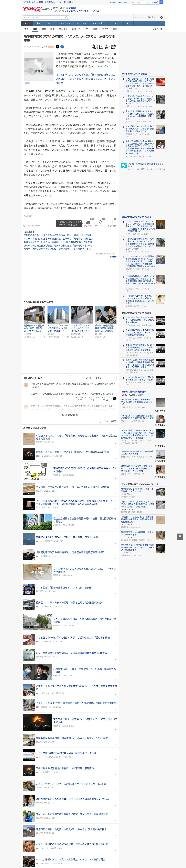The image size is (186, 868).
Task: Share the first comment on X
Action: [115, 399]
